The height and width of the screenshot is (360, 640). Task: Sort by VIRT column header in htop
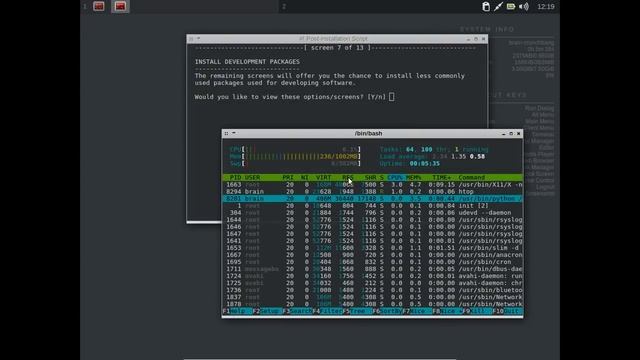[323, 178]
